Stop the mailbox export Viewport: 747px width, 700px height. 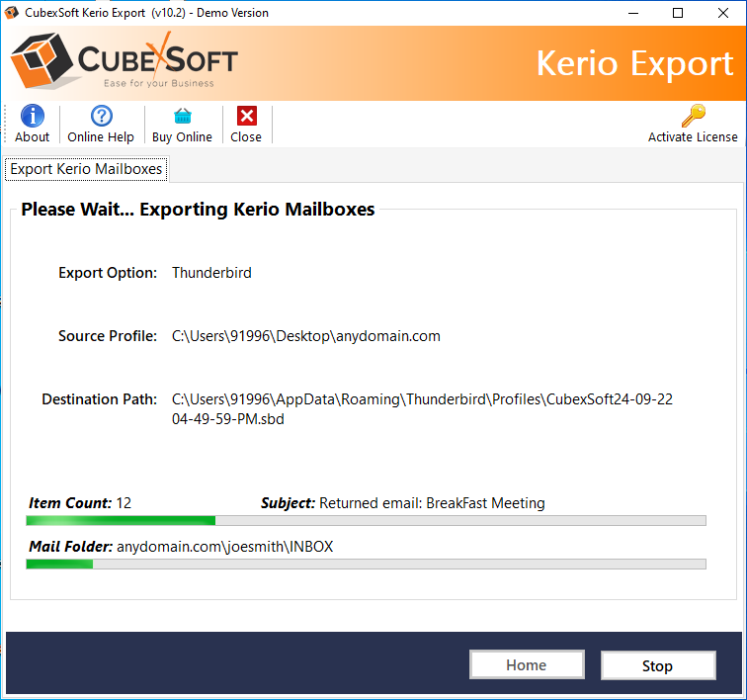[x=658, y=665]
